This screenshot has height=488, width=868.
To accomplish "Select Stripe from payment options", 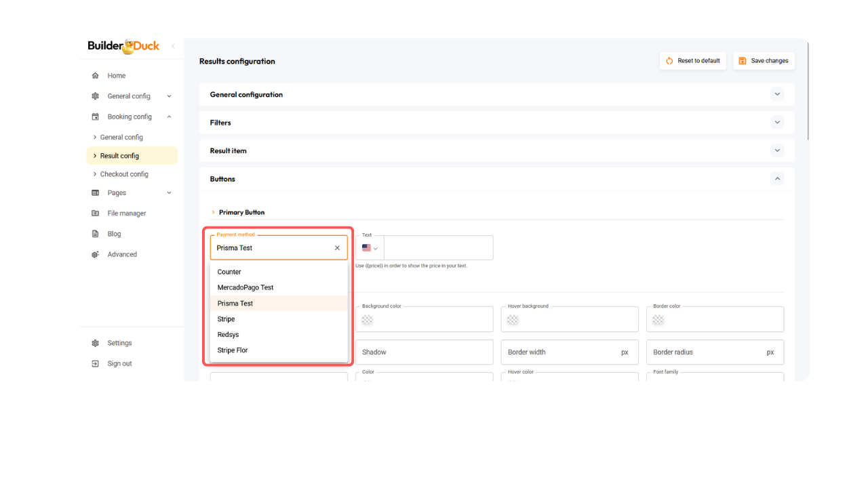I will (226, 319).
